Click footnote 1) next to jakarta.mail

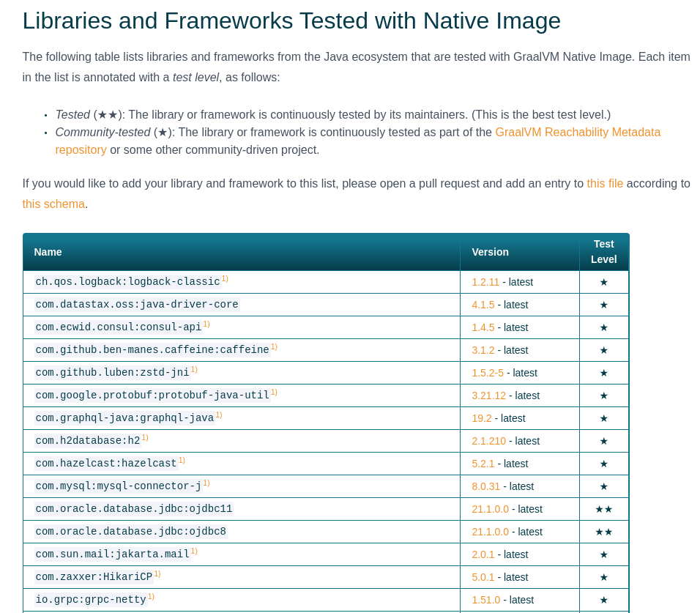tap(194, 551)
